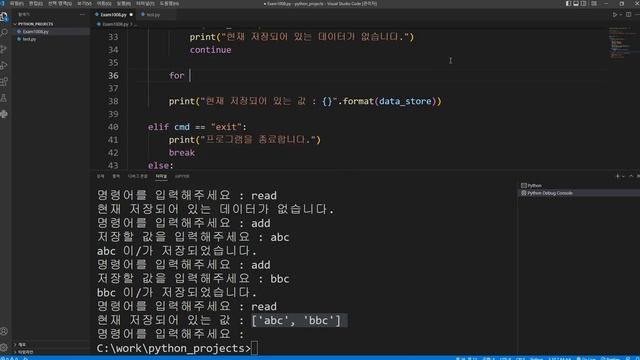
Task: Open the Explorer view in activity bar
Action: coord(4,17)
